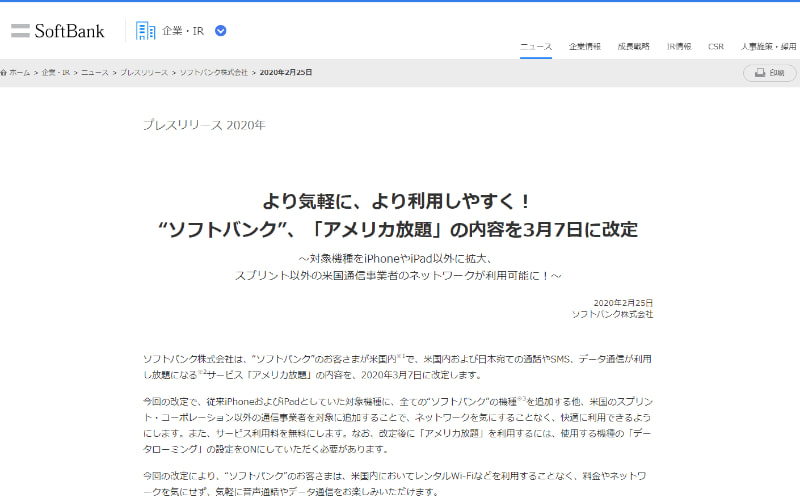Screen dimensions: 800x502
Task: Click paragraph starting 今回の改定により
Action: tap(395, 484)
